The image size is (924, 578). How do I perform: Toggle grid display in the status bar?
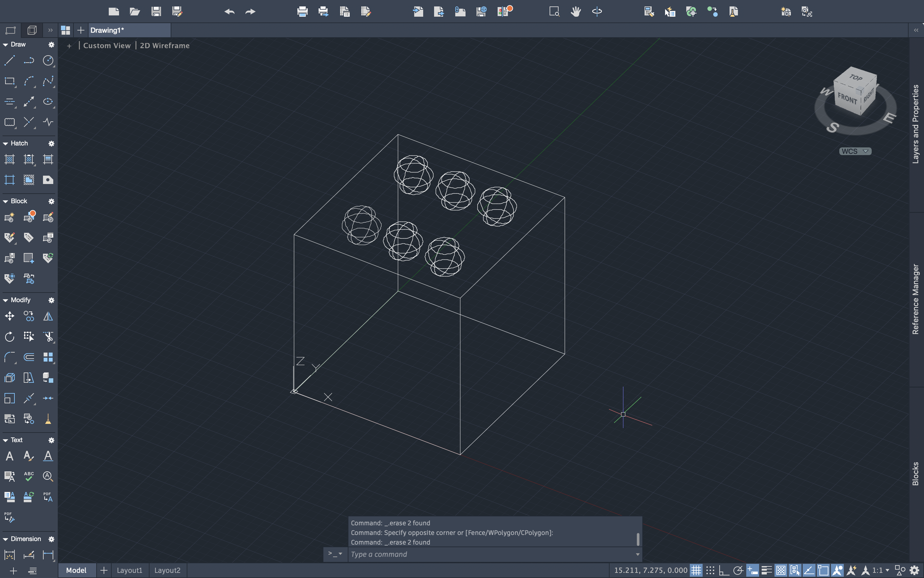(x=696, y=570)
